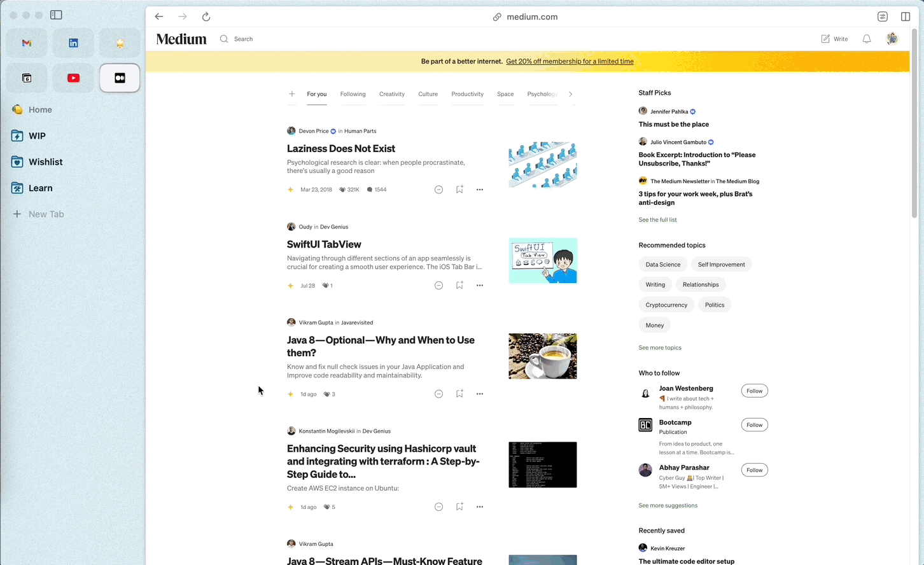Image resolution: width=924 pixels, height=565 pixels.
Task: Open See more suggestions link
Action: point(668,506)
